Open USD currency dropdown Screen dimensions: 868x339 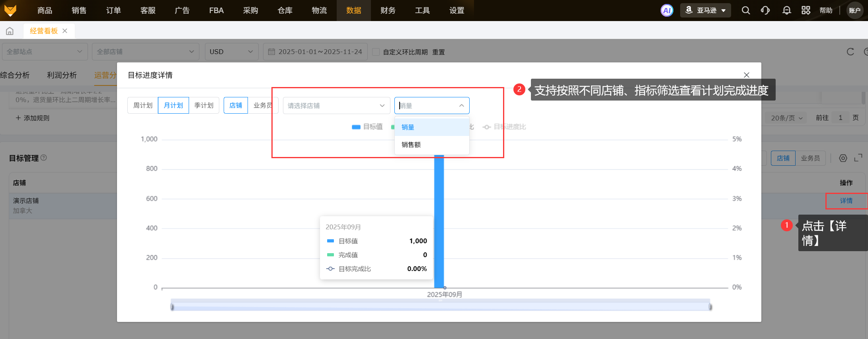click(232, 52)
